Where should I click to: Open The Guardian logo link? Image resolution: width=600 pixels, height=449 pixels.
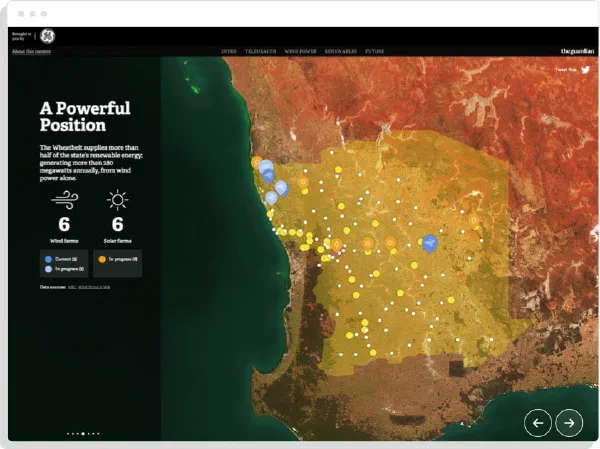(577, 51)
